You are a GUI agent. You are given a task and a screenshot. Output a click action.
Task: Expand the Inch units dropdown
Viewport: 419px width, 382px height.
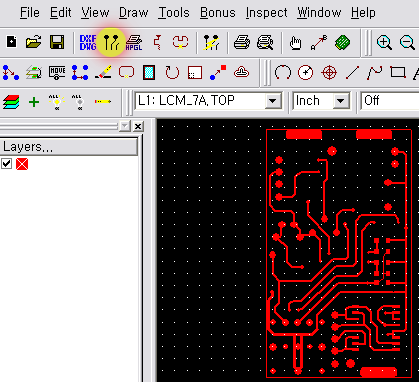(321, 101)
